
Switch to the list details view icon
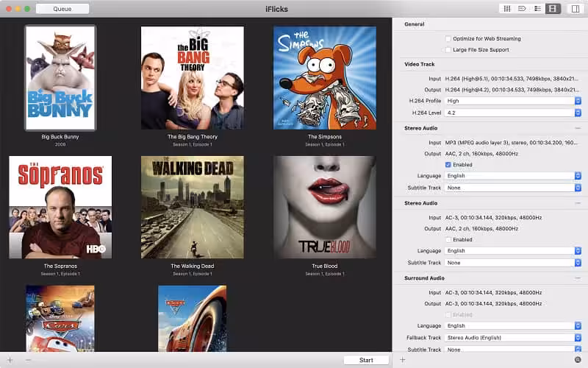click(x=537, y=9)
